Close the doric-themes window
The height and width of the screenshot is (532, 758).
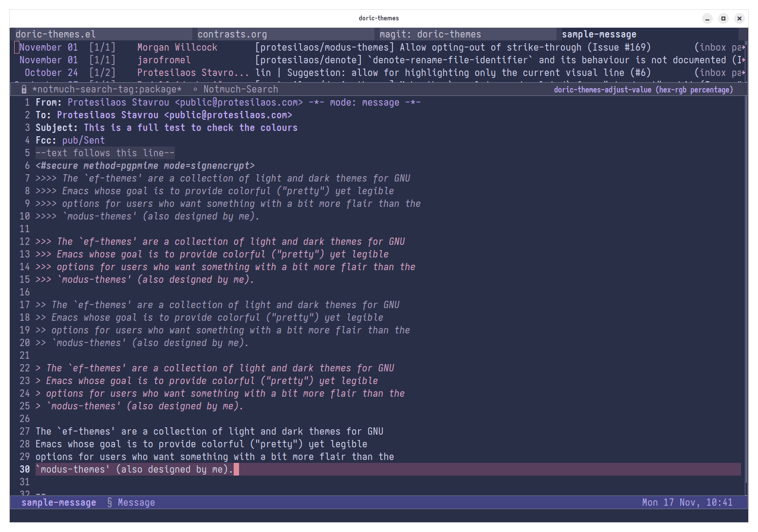(x=740, y=18)
